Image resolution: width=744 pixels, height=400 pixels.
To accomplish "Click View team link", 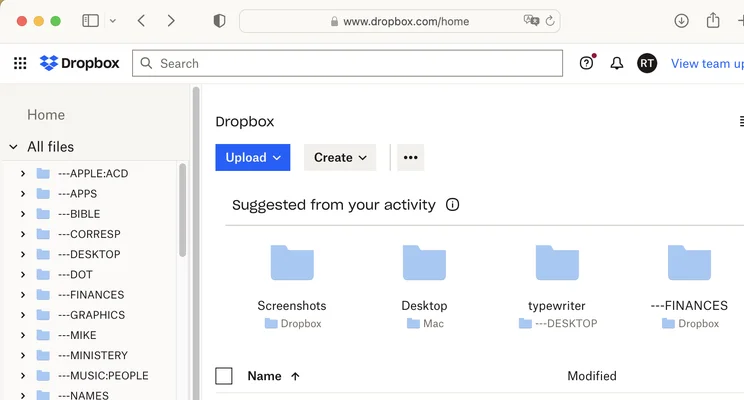I will point(707,64).
